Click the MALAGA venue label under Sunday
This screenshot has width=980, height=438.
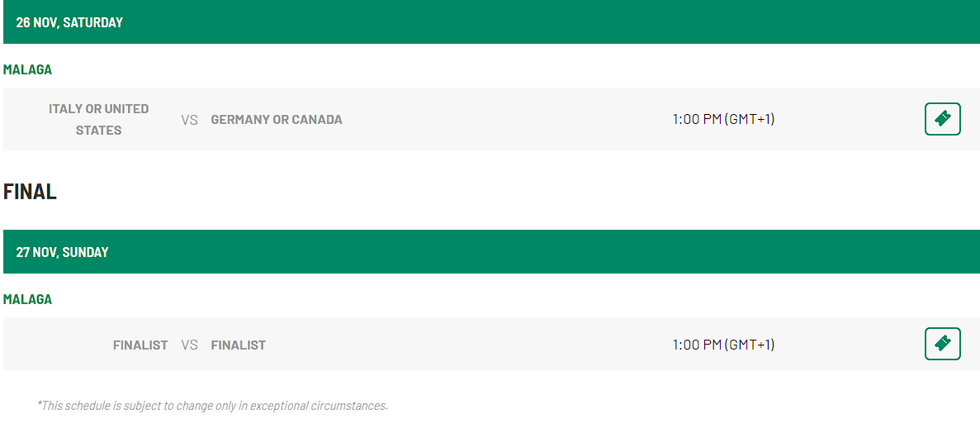(27, 299)
